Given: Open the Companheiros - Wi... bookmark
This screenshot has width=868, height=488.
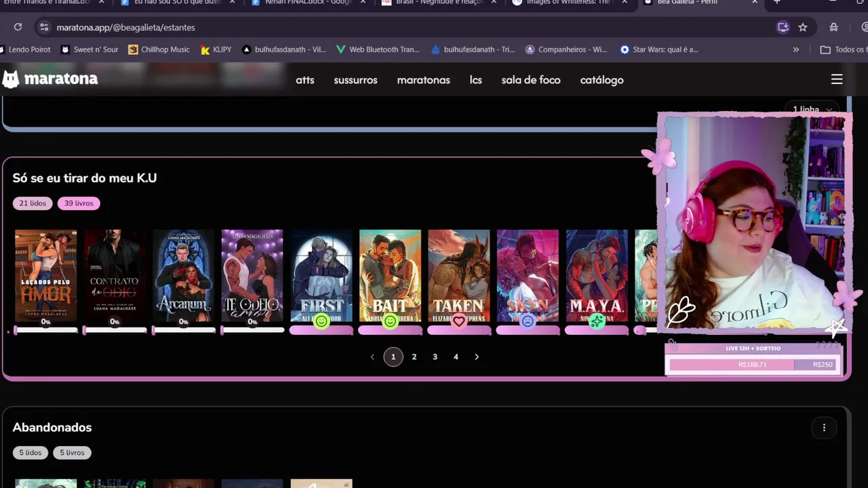Looking at the screenshot, I should tap(566, 49).
